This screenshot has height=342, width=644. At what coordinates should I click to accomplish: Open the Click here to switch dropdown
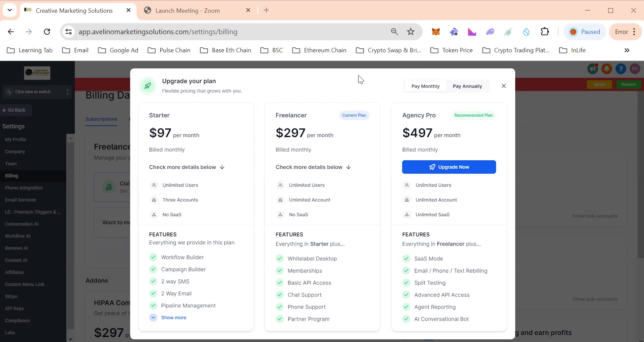tap(37, 92)
